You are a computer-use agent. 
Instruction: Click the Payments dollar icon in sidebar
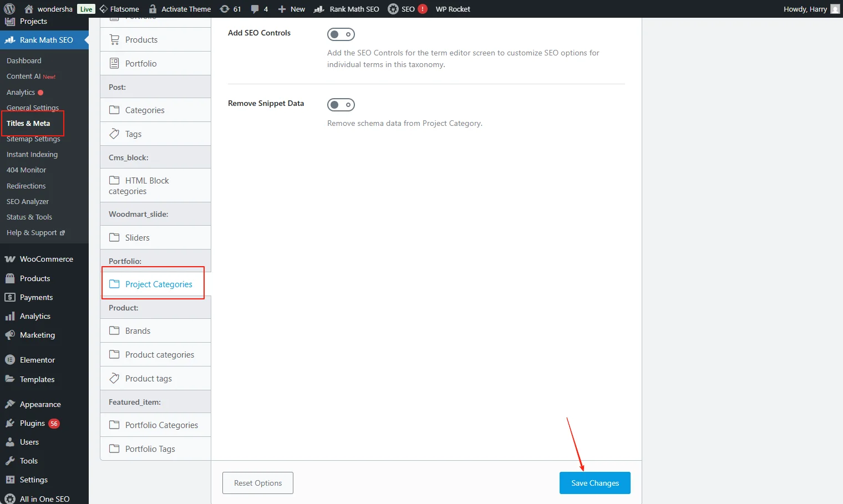coord(10,297)
